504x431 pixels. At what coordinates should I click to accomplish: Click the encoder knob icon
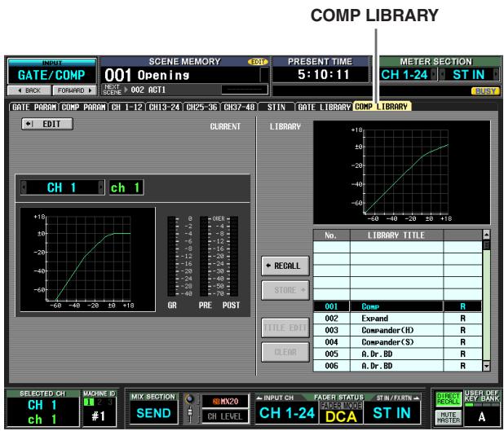pos(190,400)
